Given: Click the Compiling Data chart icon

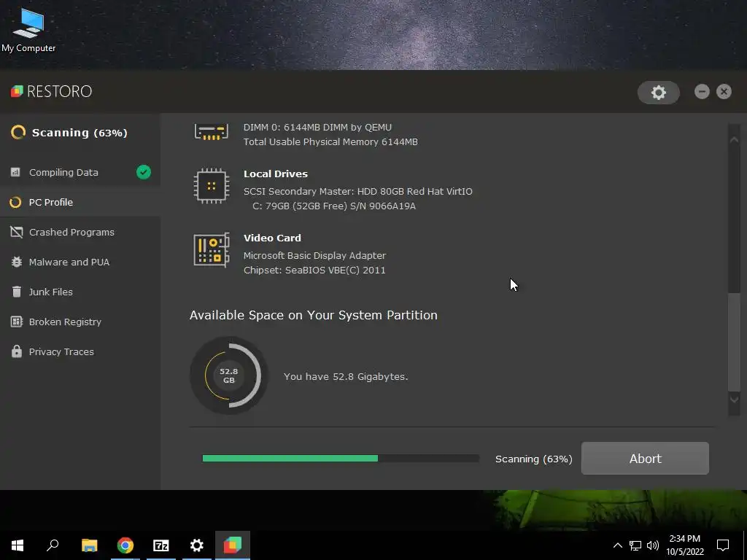Looking at the screenshot, I should [16, 172].
